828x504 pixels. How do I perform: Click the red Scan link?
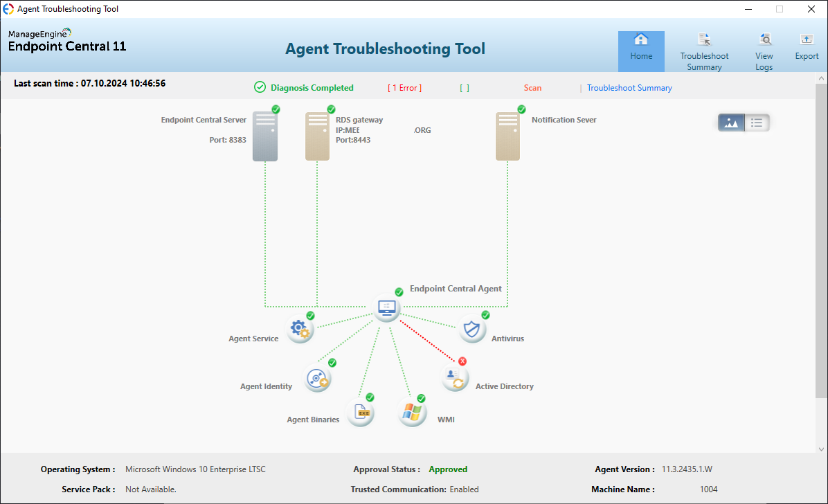pyautogui.click(x=532, y=88)
